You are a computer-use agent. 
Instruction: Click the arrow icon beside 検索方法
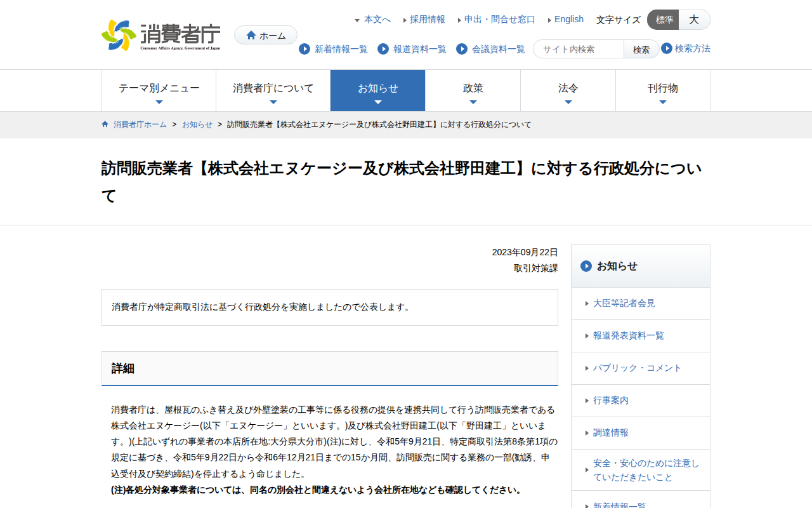point(667,48)
